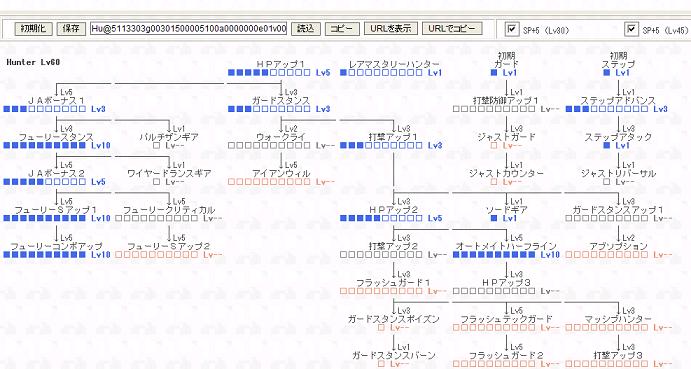Toggle the SP+5 (Lv30) checkbox
This screenshot has height=369, width=691.
coord(511,30)
